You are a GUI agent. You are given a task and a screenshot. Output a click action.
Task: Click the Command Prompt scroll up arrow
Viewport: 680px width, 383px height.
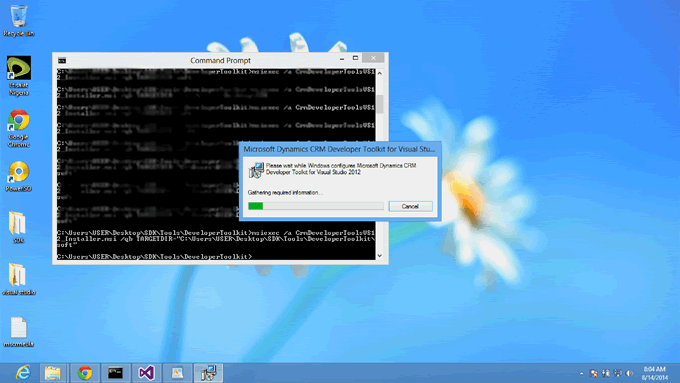pos(379,73)
